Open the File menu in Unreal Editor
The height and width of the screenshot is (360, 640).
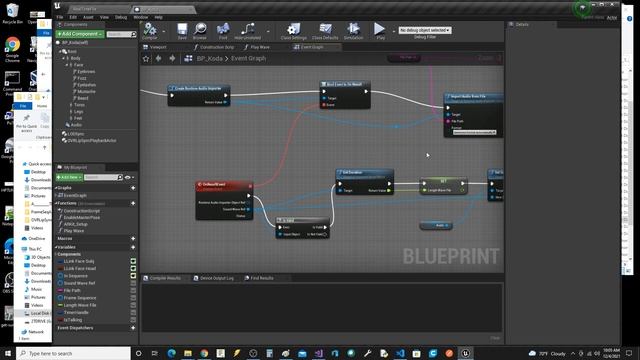coord(60,17)
